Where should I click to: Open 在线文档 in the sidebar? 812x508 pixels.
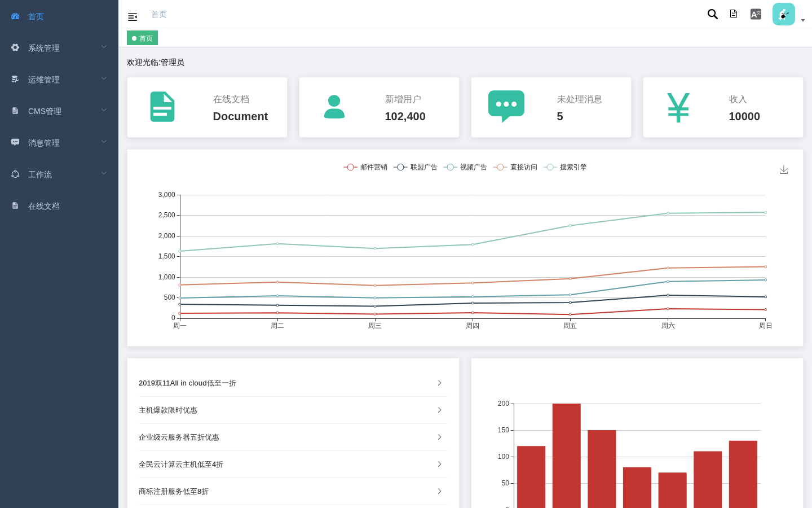(x=59, y=206)
